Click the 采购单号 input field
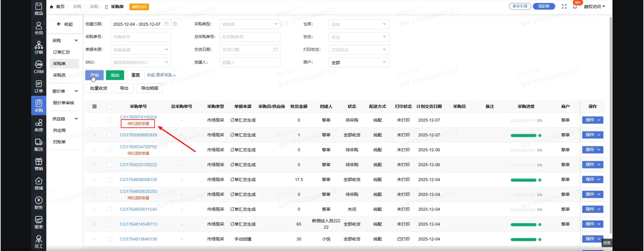 (141, 37)
